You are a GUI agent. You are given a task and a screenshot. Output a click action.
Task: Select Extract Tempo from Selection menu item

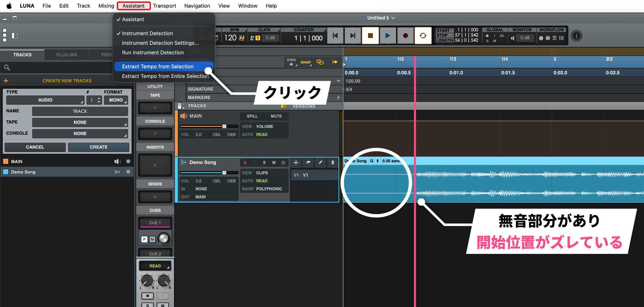click(158, 67)
